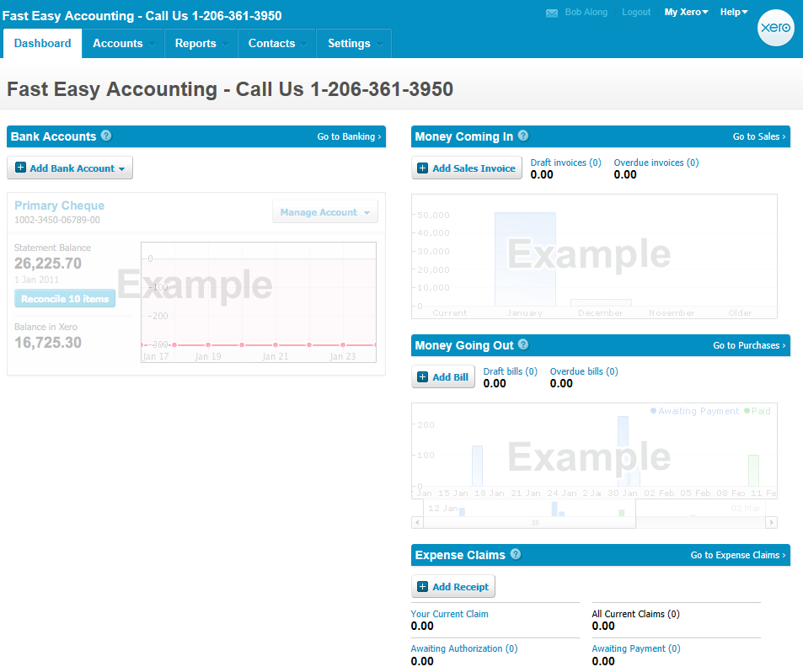The height and width of the screenshot is (672, 803).
Task: Expand the My Xero menu
Action: [x=686, y=12]
